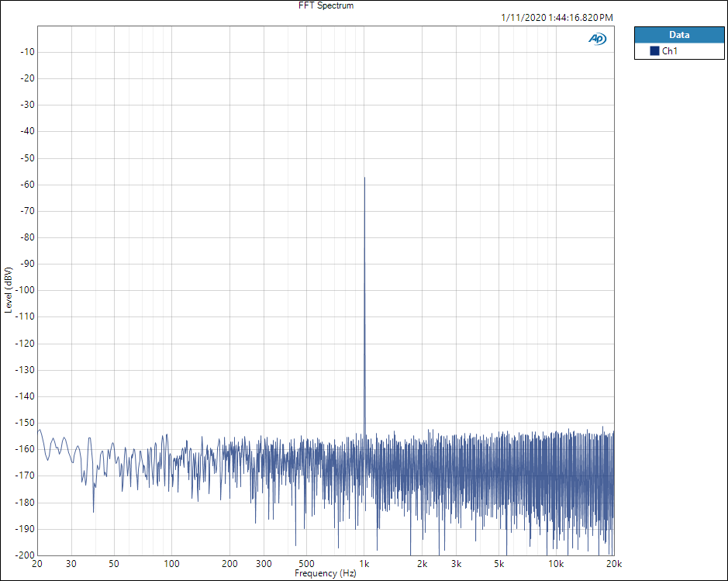728x581 pixels.
Task: Click the timestamp 1/11/2020 1:44:16.820 PM
Action: point(557,18)
